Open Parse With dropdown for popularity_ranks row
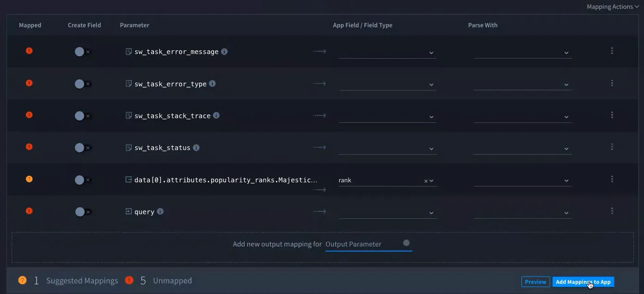Screen dimensions: 644x294 coord(522,180)
